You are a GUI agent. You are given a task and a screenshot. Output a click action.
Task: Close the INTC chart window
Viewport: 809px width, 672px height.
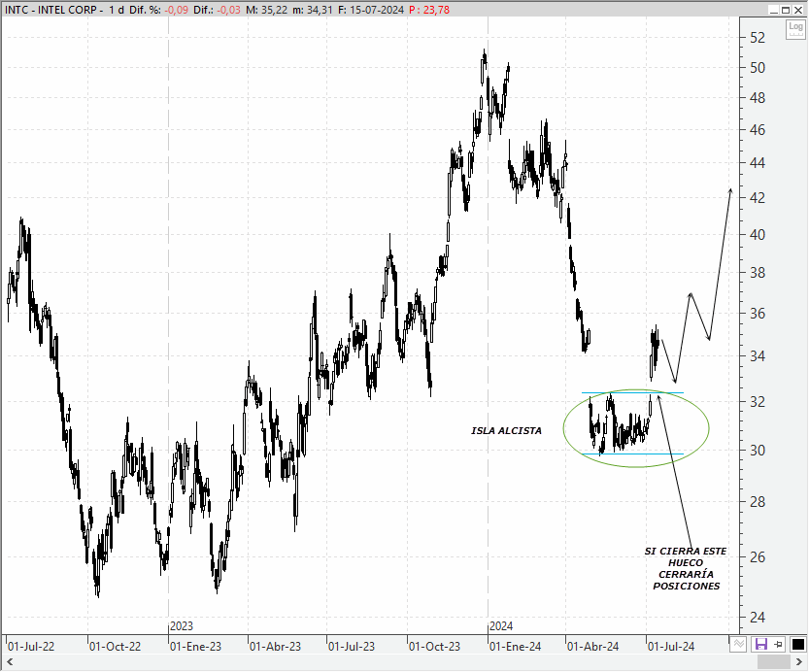coord(798,10)
